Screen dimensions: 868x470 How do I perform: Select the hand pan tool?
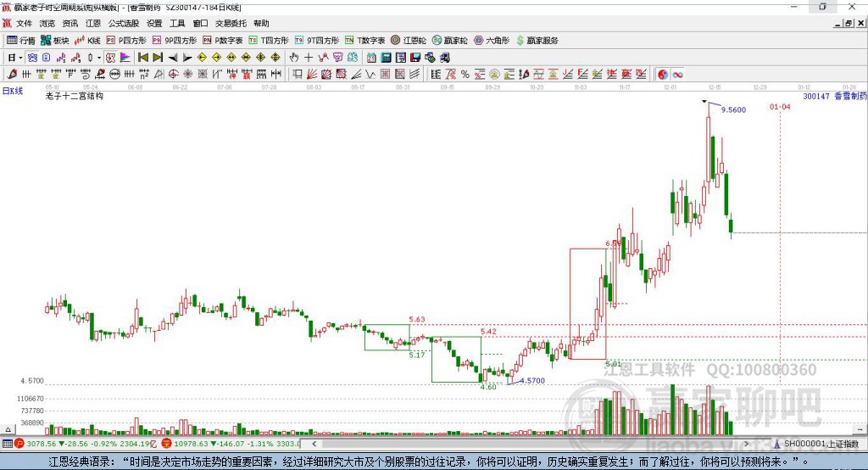tap(294, 58)
